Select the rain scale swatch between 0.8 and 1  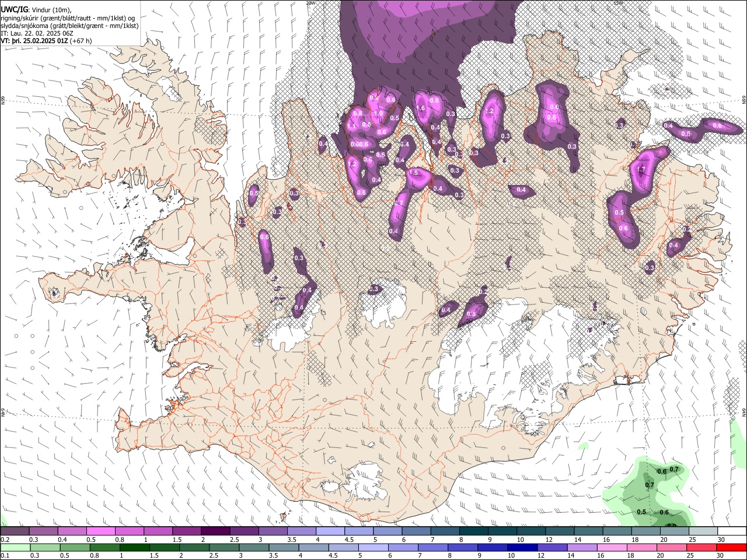pos(104,548)
